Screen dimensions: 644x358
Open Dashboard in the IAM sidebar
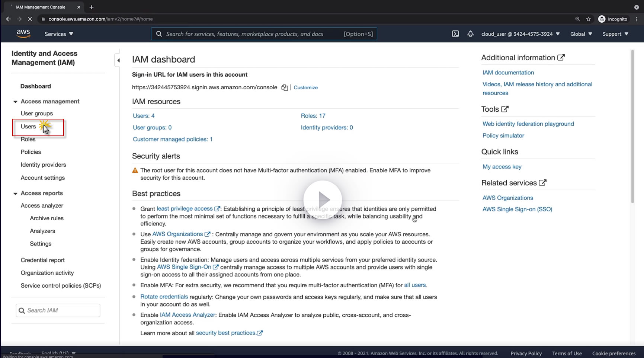click(36, 86)
